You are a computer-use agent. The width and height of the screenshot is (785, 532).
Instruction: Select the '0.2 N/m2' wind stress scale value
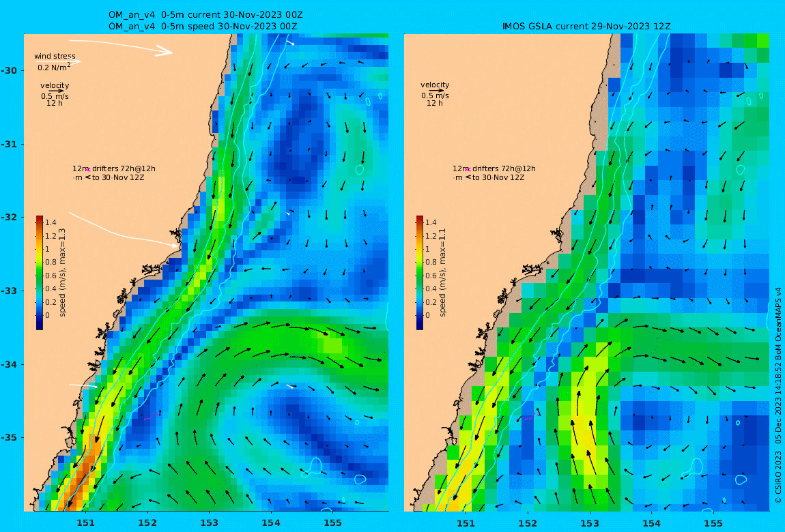(x=53, y=67)
